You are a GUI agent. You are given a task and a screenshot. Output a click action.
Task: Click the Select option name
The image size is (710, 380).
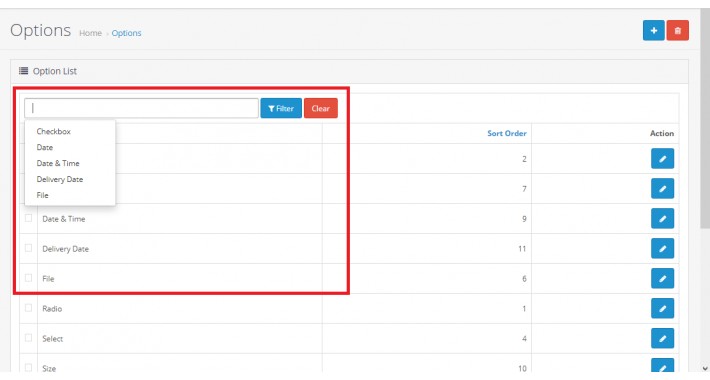point(53,338)
